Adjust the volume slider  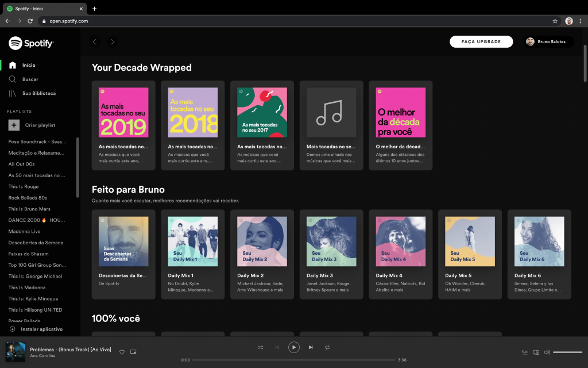(x=567, y=352)
